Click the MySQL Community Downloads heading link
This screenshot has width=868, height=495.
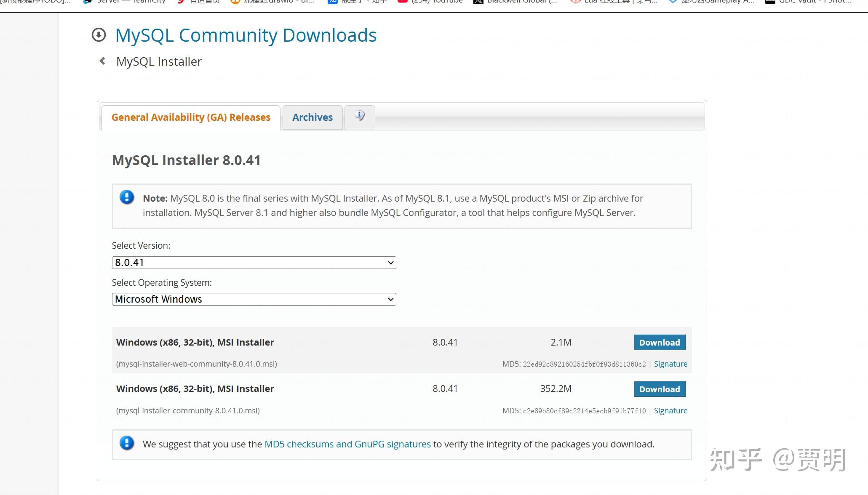(246, 35)
